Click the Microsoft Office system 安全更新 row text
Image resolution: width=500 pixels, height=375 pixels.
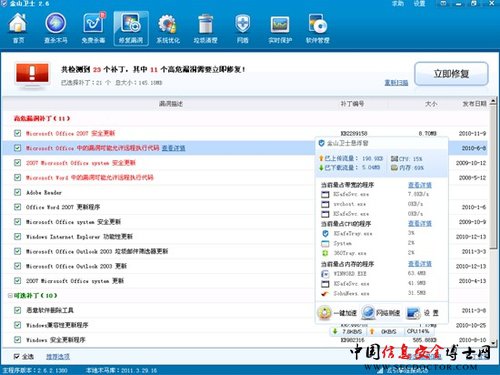73,222
